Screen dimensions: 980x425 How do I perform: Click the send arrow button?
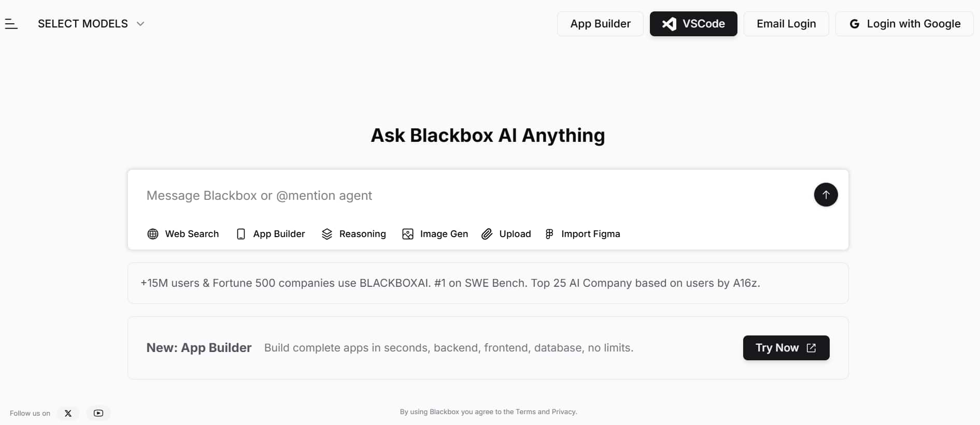click(826, 195)
